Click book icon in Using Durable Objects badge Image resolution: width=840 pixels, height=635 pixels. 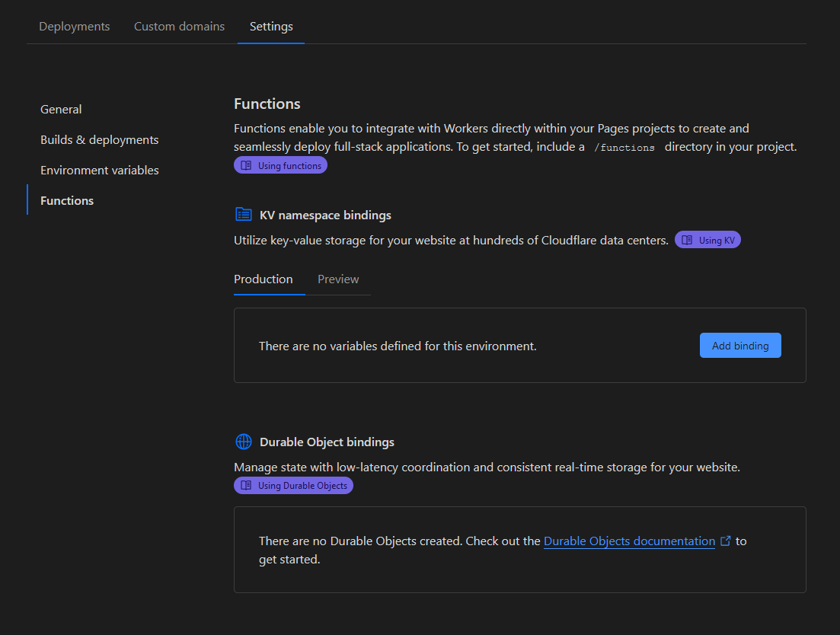click(246, 485)
